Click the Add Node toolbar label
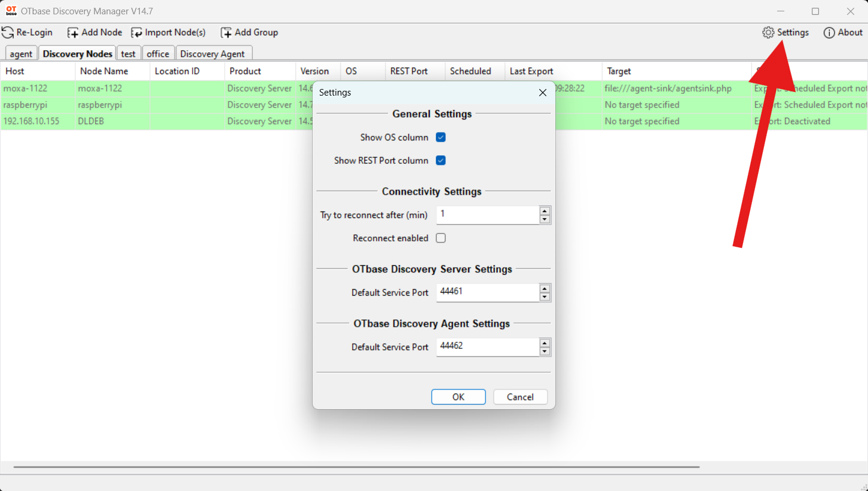868x491 pixels. click(102, 33)
